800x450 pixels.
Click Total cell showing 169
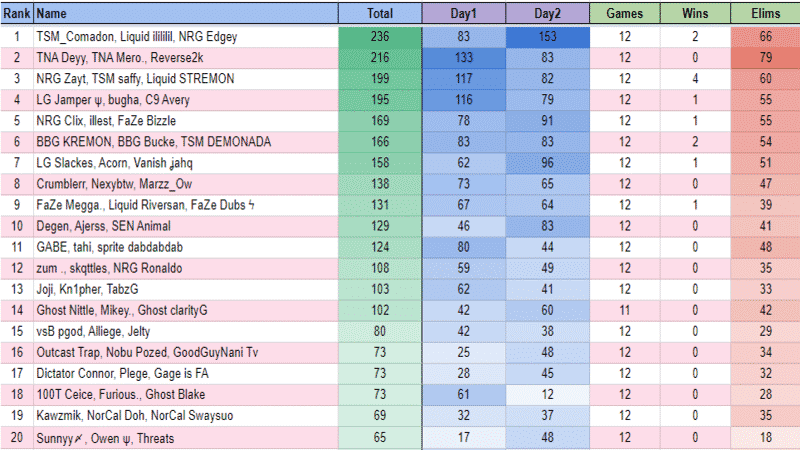[380, 121]
